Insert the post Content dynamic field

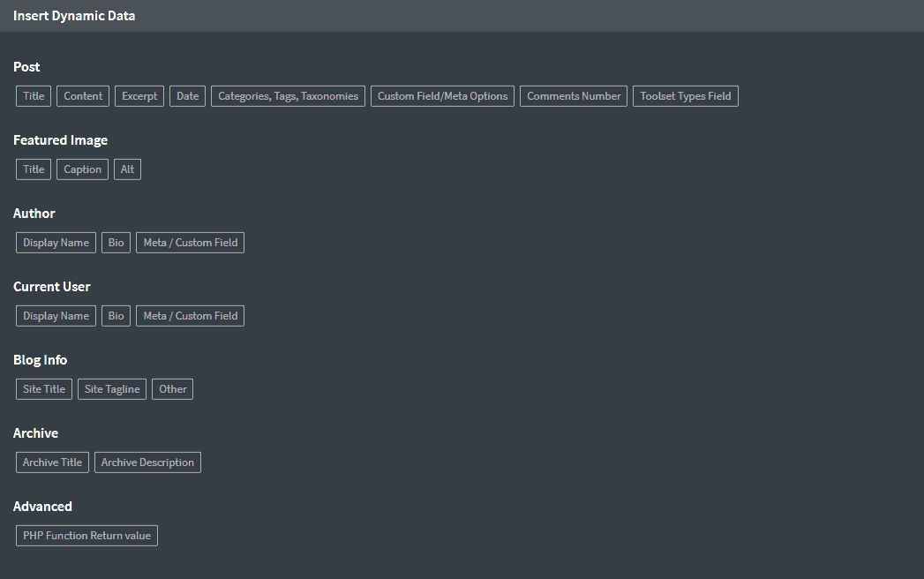[82, 95]
